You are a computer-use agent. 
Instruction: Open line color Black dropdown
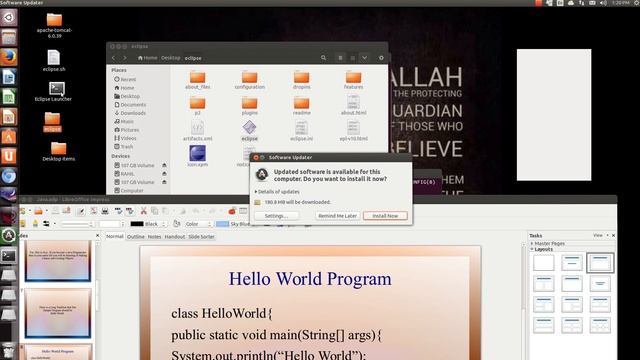click(x=164, y=224)
